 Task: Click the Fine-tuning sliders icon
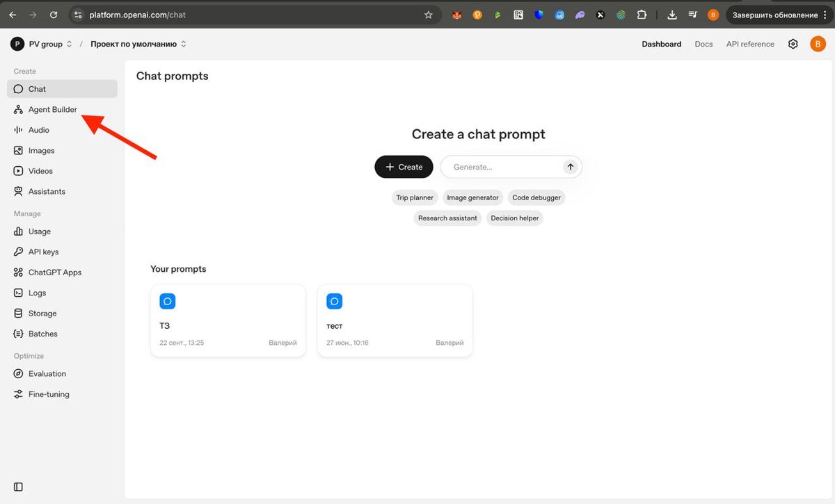[19, 394]
